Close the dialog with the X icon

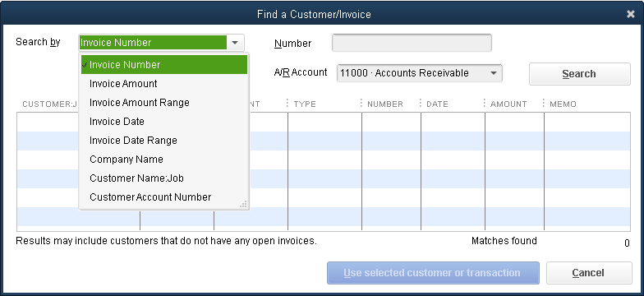pos(631,14)
